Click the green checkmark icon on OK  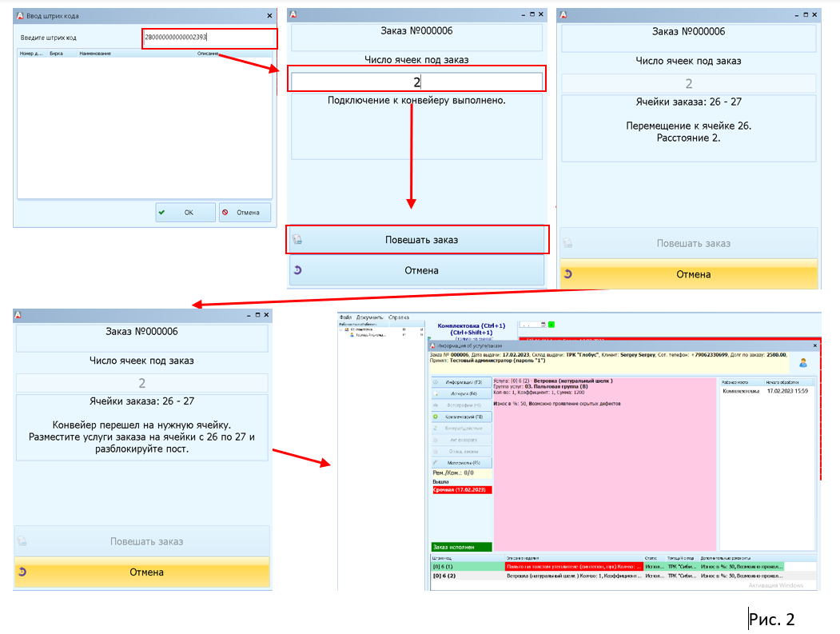pyautogui.click(x=161, y=213)
